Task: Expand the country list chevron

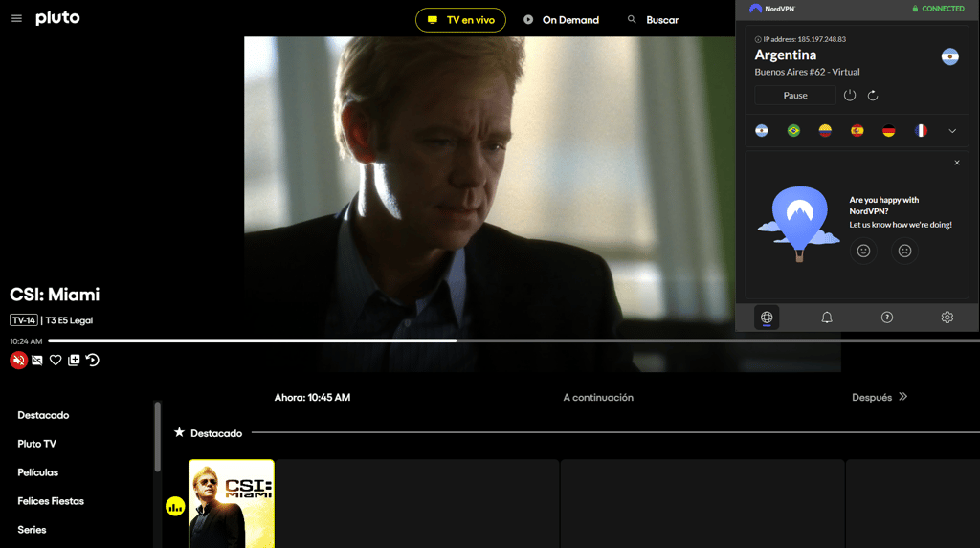Action: 952,131
